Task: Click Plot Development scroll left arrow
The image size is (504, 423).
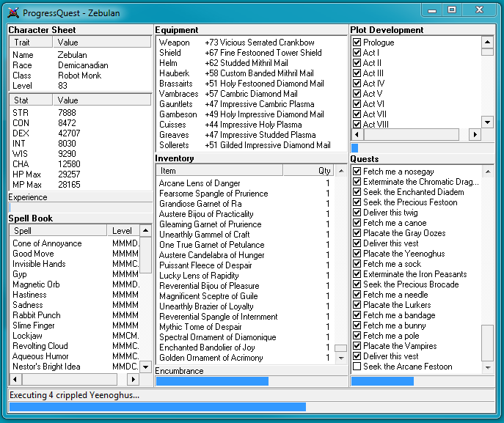Action: [x=357, y=134]
